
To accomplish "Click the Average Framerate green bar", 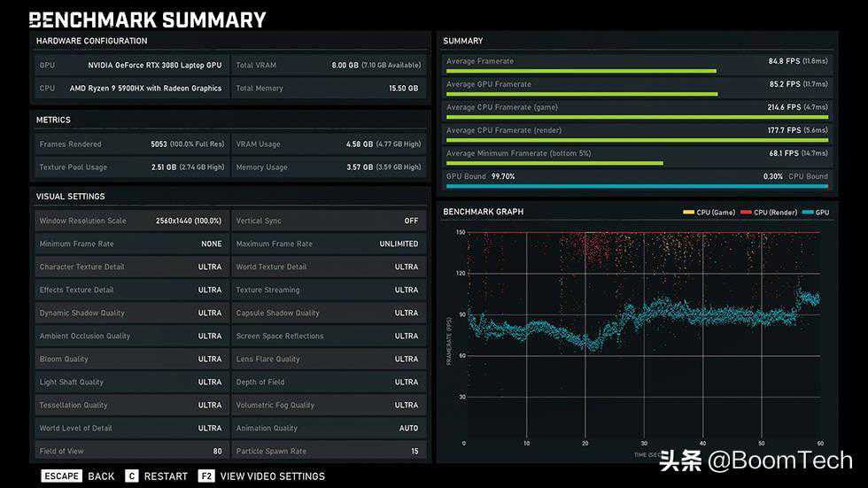I will [581, 71].
